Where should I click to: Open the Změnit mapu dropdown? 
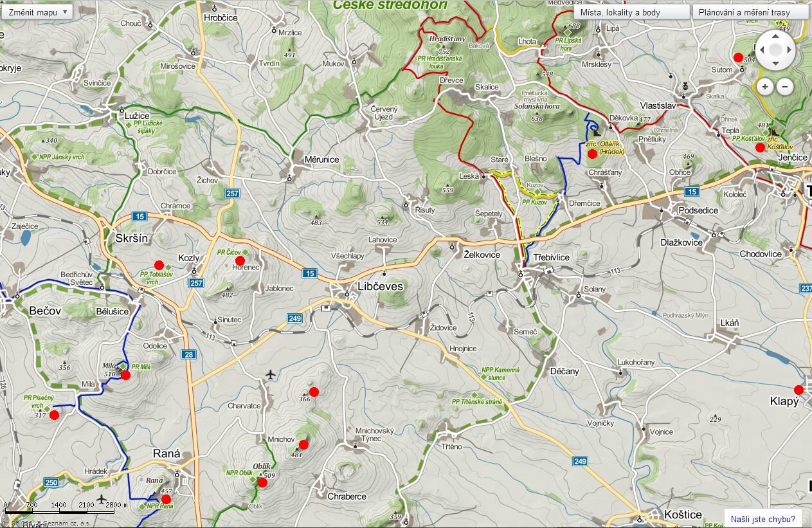tap(37, 12)
